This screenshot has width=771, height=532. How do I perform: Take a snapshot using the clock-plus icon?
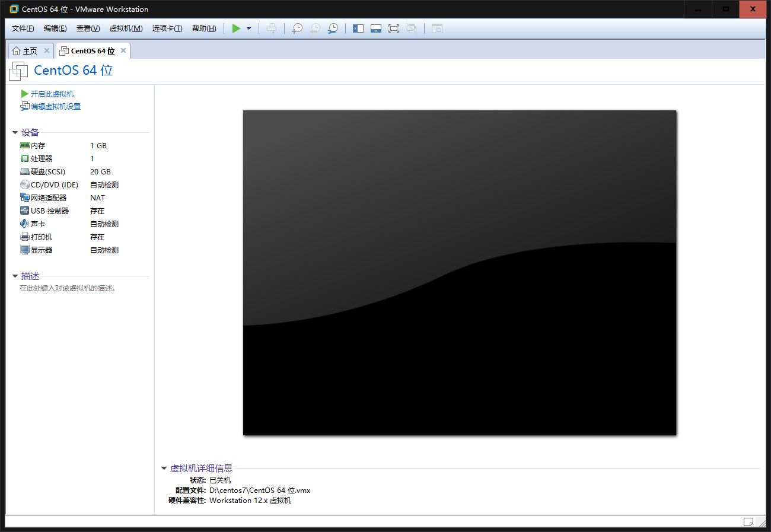pos(297,28)
